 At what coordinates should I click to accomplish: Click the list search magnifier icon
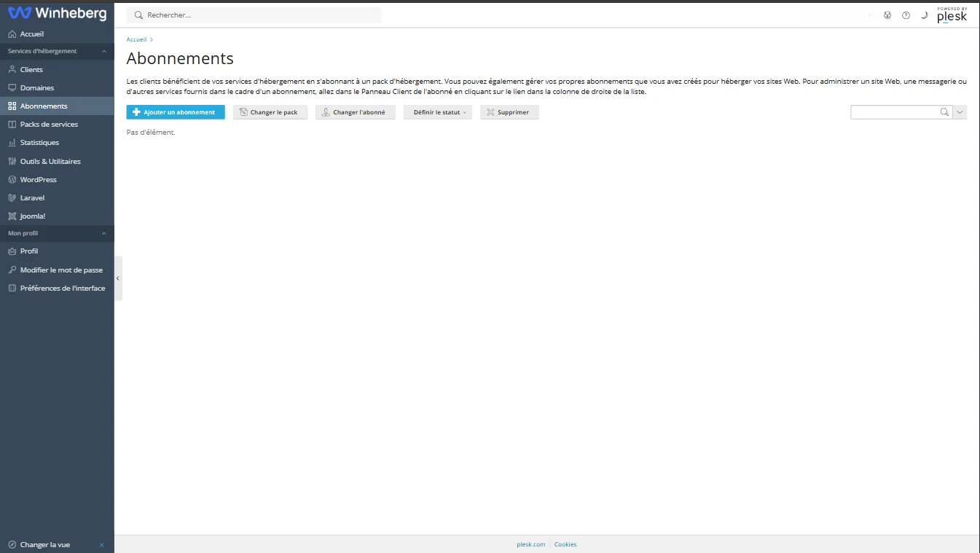tap(945, 112)
